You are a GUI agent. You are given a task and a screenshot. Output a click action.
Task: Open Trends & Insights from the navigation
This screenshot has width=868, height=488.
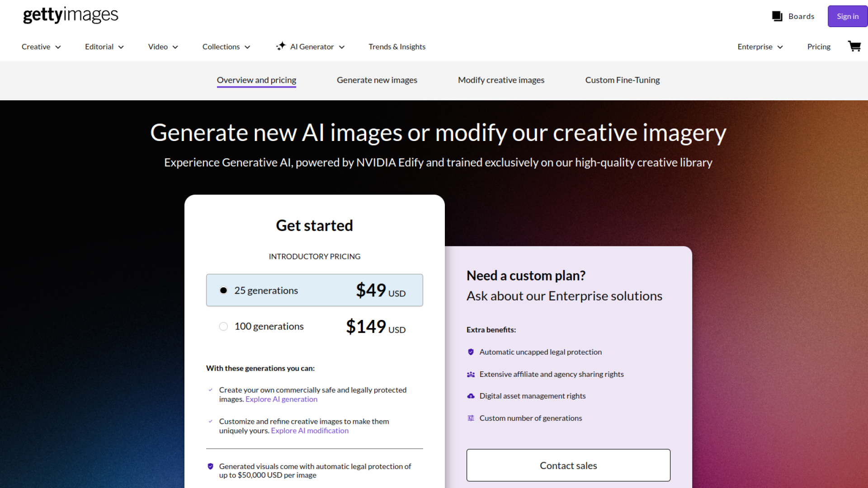click(x=396, y=46)
